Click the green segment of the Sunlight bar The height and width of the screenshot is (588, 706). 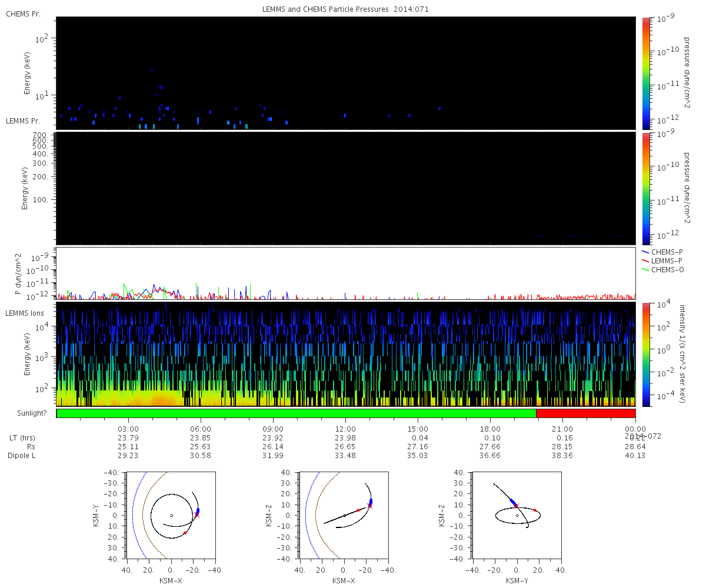[296, 413]
